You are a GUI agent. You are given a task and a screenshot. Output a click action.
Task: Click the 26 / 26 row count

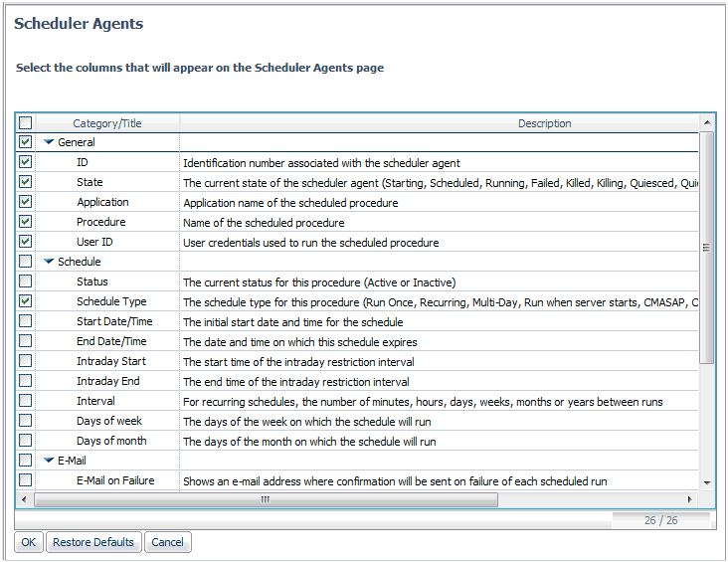(x=660, y=520)
